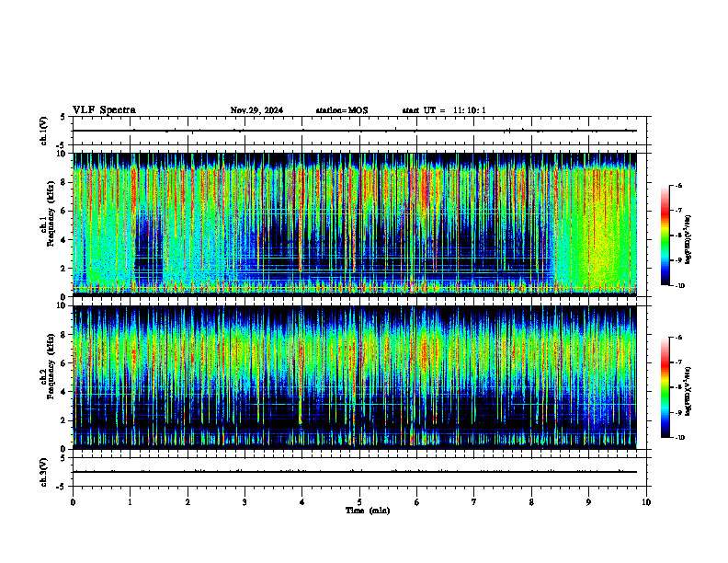Click tick label "10" on the Time axis
Viewport: 728px width, 563px height.
(646, 502)
